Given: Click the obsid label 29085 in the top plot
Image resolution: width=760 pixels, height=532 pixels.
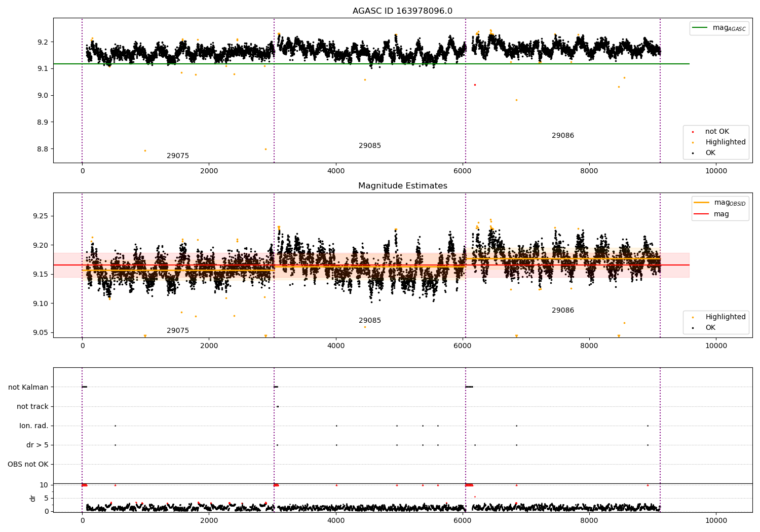Looking at the screenshot, I should (x=370, y=146).
